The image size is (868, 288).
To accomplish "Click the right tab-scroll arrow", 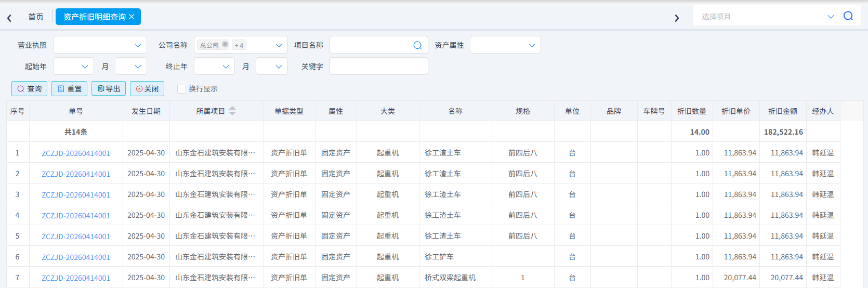I will (x=677, y=18).
